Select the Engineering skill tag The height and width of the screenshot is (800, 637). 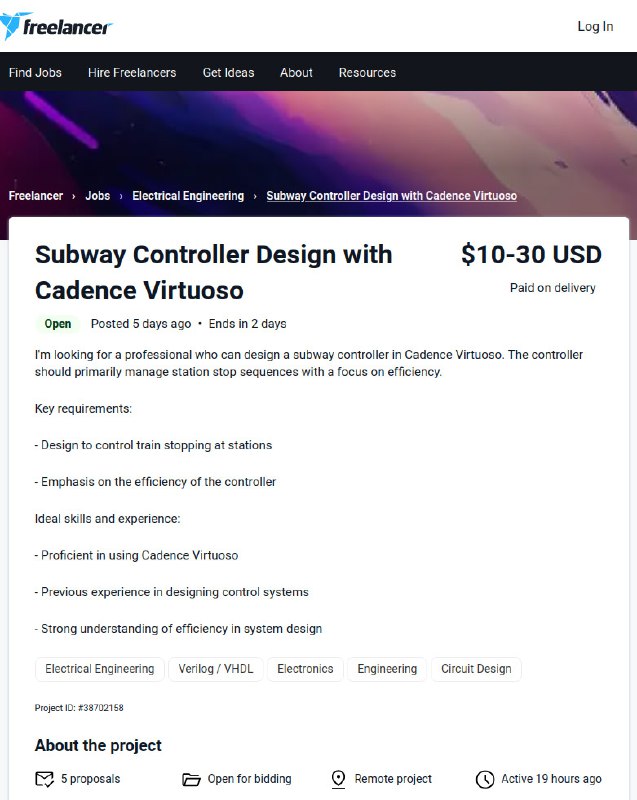coord(387,669)
